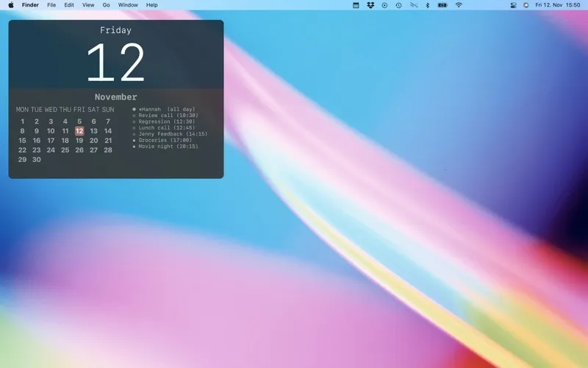Open the Time Machine menu bar icon
588x368 pixels.
pyautogui.click(x=398, y=5)
